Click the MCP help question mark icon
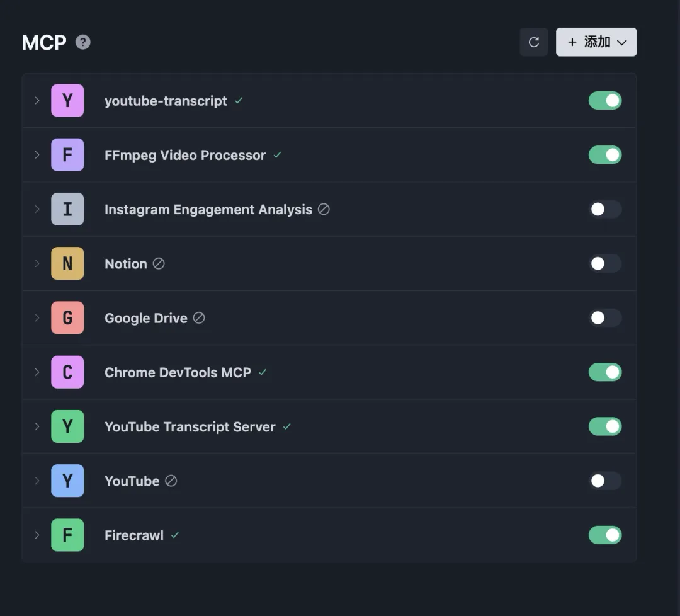This screenshot has height=616, width=680. click(x=83, y=42)
